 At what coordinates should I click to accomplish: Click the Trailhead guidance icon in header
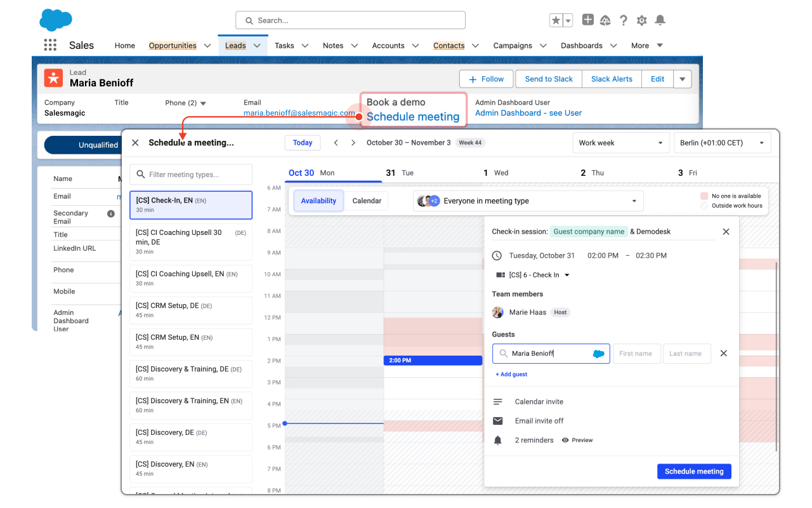pyautogui.click(x=605, y=20)
